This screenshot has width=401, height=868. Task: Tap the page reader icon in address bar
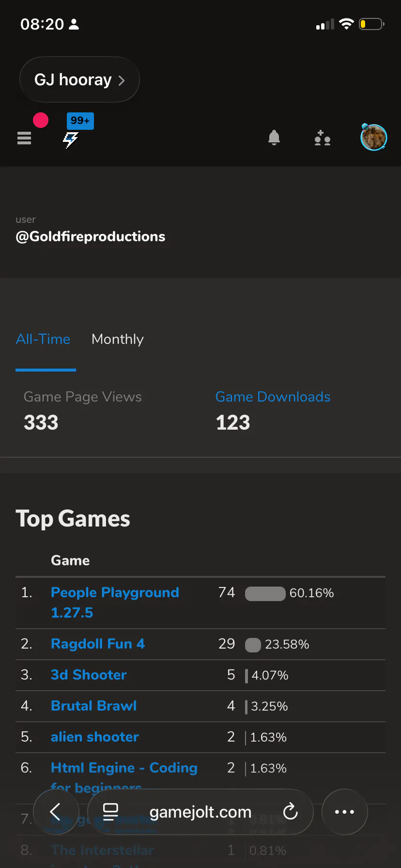(x=111, y=811)
